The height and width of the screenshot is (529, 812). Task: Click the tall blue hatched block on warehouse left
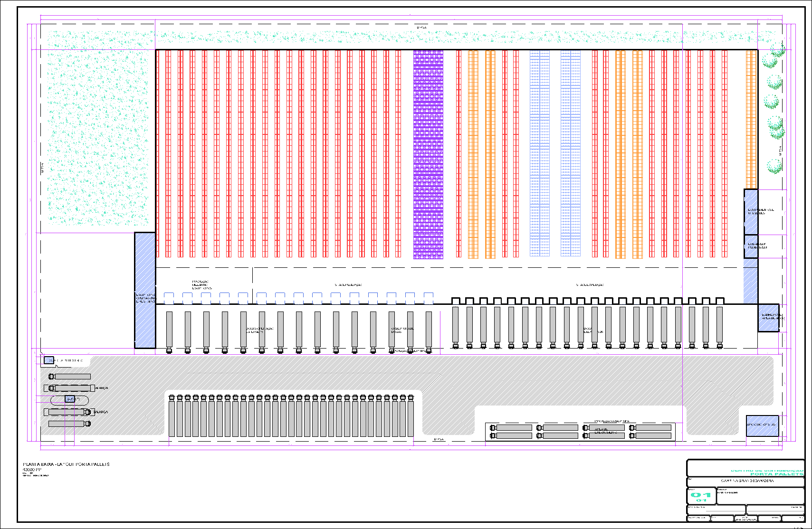click(x=145, y=290)
